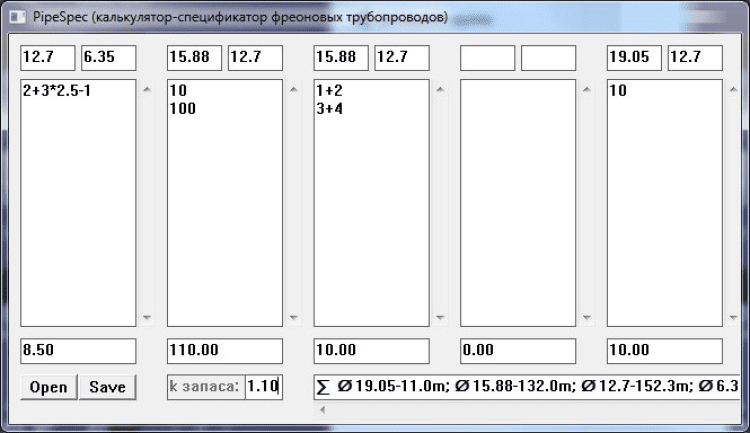Click the first column diameter field 6.35

109,58
